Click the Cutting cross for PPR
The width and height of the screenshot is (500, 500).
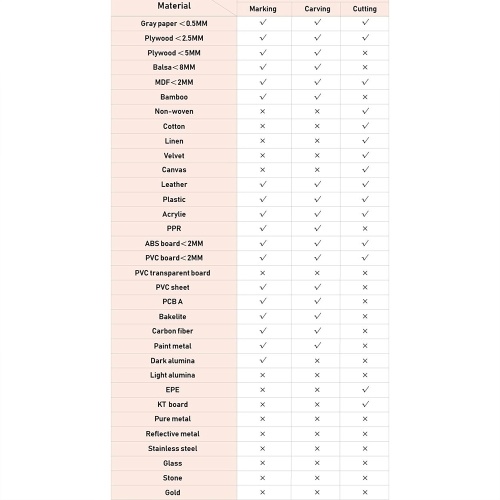tap(365, 229)
